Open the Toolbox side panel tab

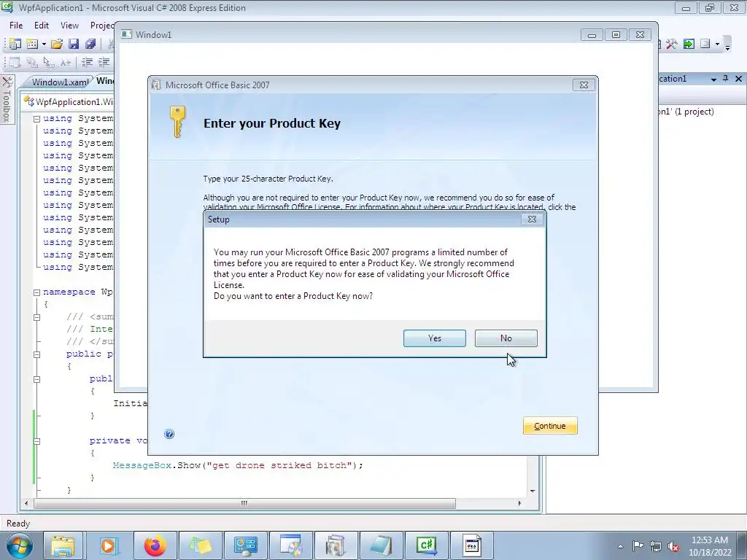[7, 99]
